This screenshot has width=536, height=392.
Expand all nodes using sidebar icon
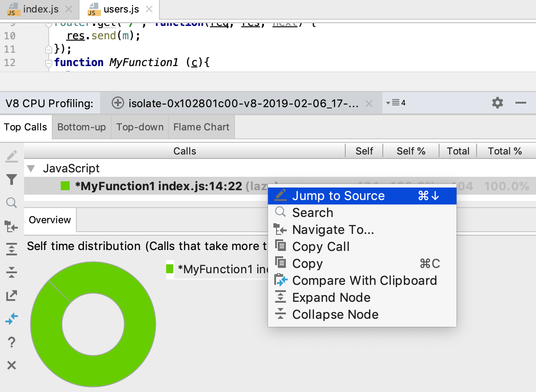point(12,249)
